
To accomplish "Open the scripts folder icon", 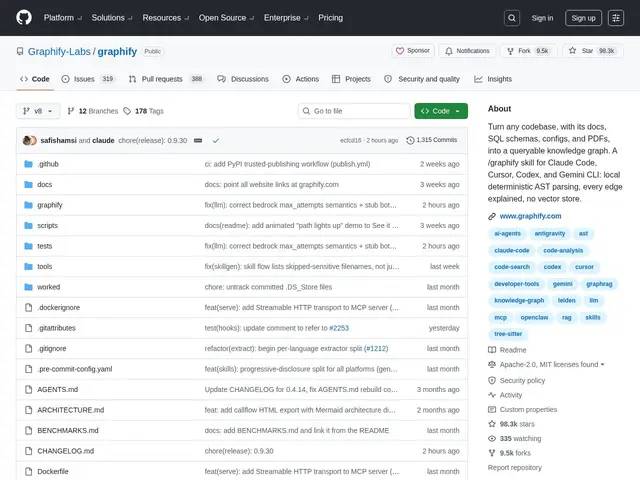I will pyautogui.click(x=28, y=225).
